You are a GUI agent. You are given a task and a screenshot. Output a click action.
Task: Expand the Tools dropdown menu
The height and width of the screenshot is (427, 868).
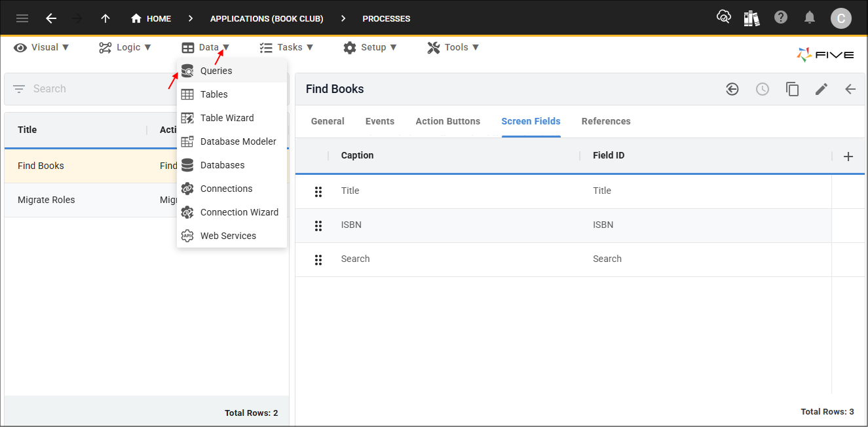click(452, 46)
